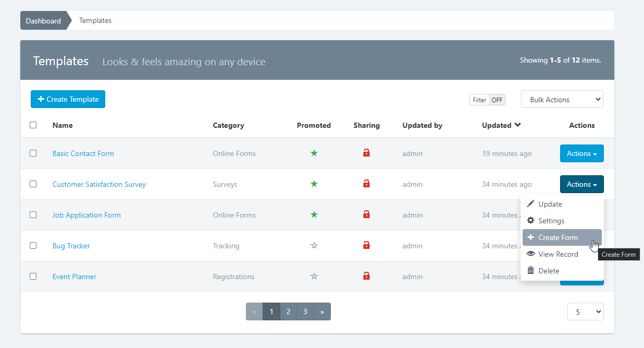Navigate to Dashboard in the breadcrumb
This screenshot has height=348, width=644.
43,21
